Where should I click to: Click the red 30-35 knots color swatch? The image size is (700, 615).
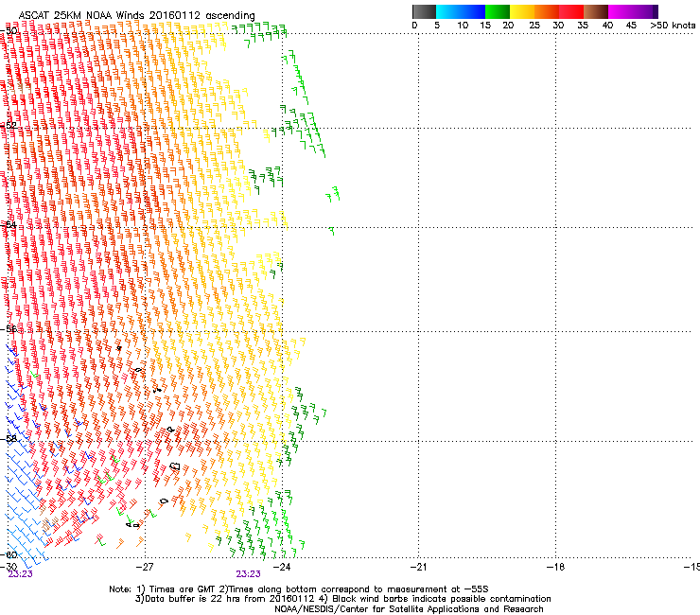click(x=571, y=11)
